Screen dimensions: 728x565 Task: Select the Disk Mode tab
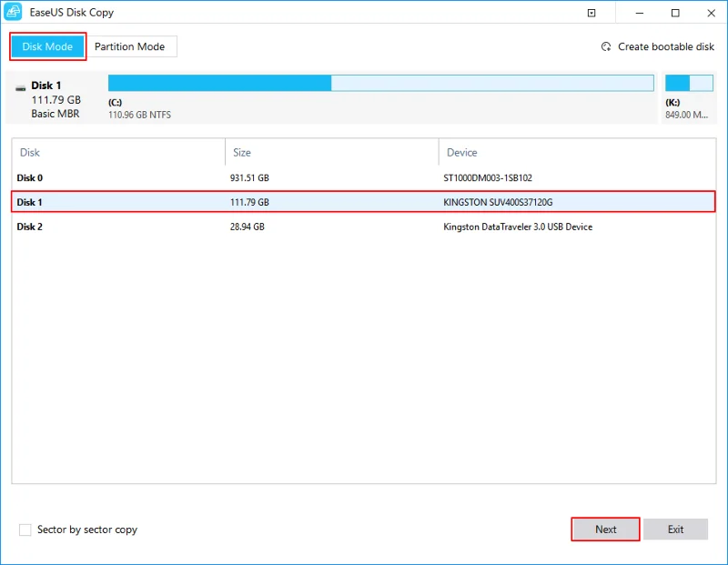(x=47, y=46)
